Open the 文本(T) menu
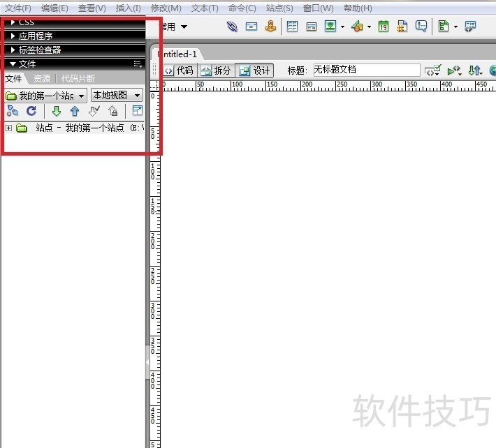This screenshot has width=496, height=448. pos(205,8)
